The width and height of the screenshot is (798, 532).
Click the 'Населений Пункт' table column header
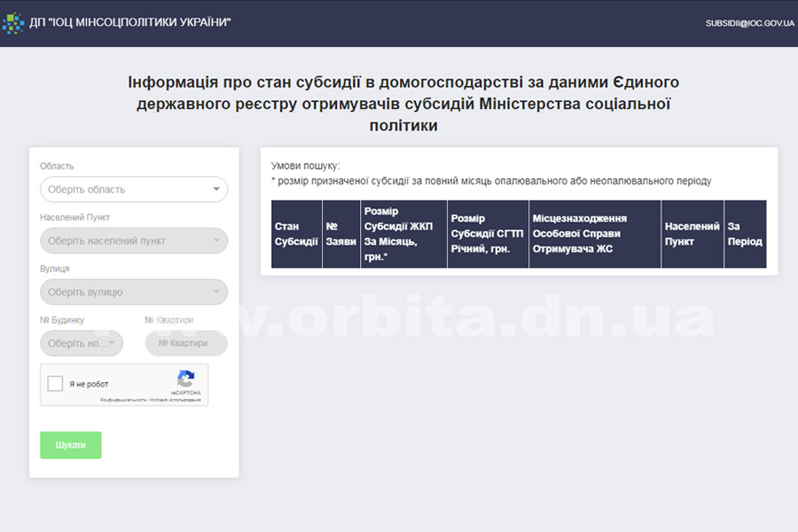click(x=692, y=234)
